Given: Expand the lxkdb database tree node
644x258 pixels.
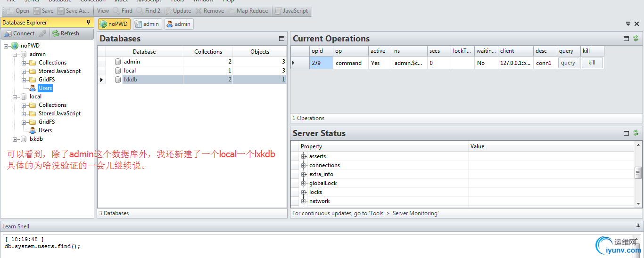Looking at the screenshot, I should [x=16, y=139].
